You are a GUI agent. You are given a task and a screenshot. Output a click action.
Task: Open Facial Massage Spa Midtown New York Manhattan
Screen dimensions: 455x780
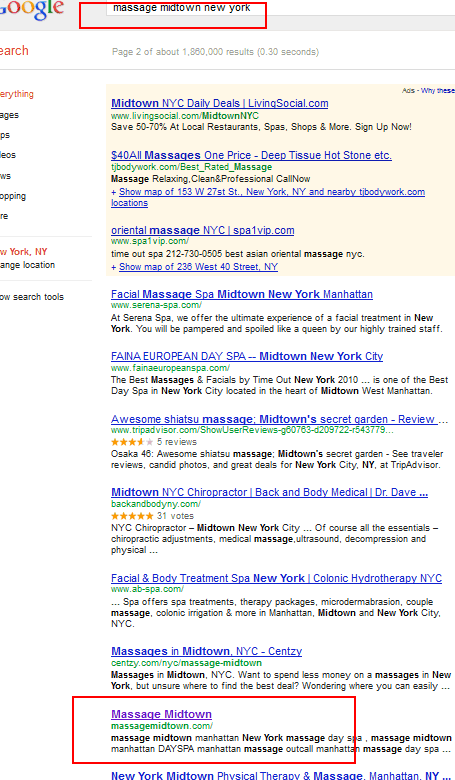tap(242, 294)
